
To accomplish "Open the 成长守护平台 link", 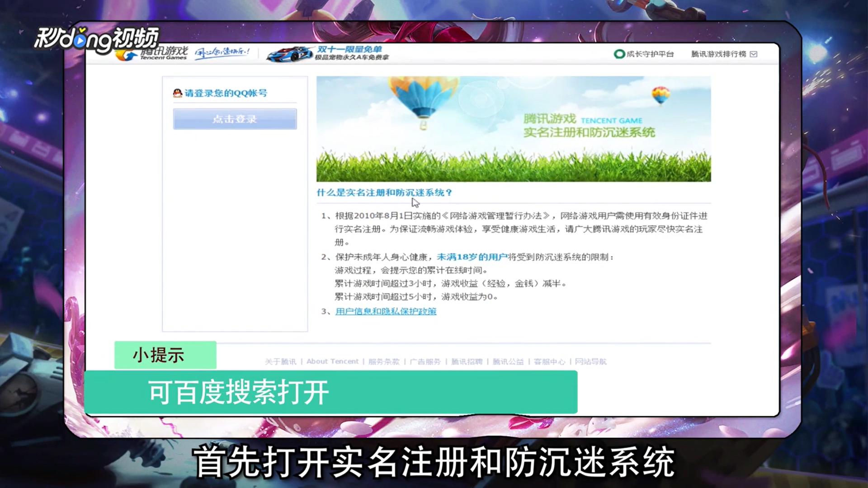I will [650, 54].
